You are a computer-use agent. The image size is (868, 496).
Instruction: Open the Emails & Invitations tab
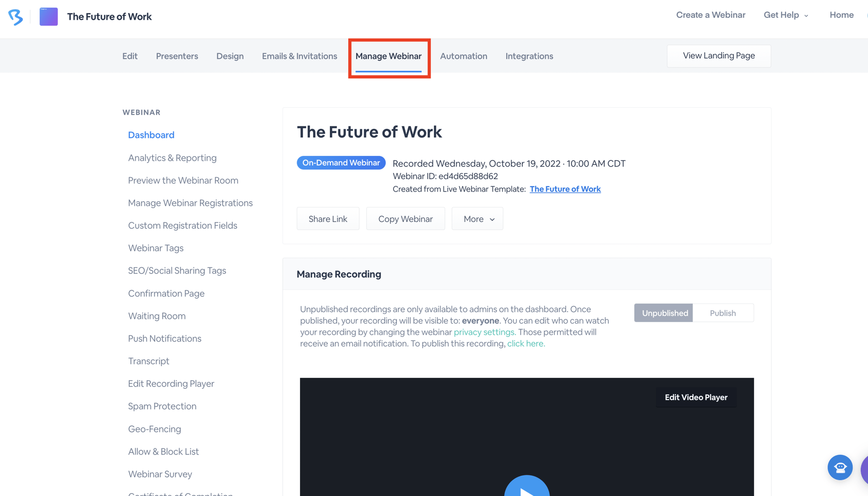point(299,56)
